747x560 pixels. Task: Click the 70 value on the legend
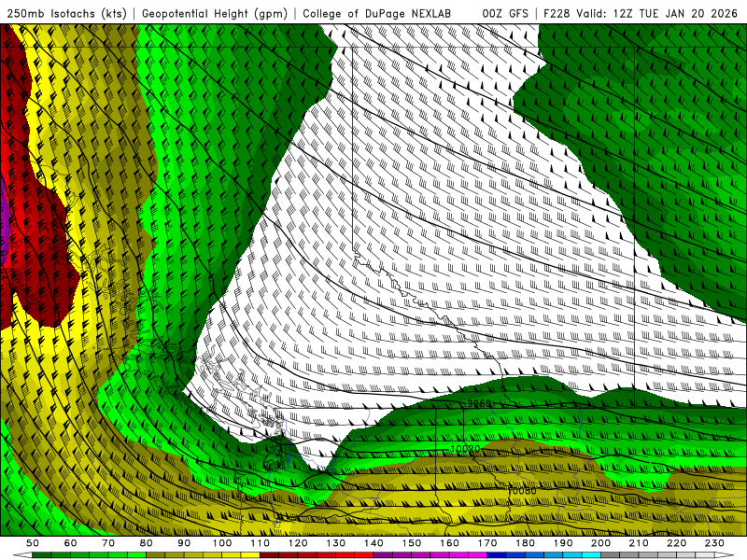click(x=108, y=543)
